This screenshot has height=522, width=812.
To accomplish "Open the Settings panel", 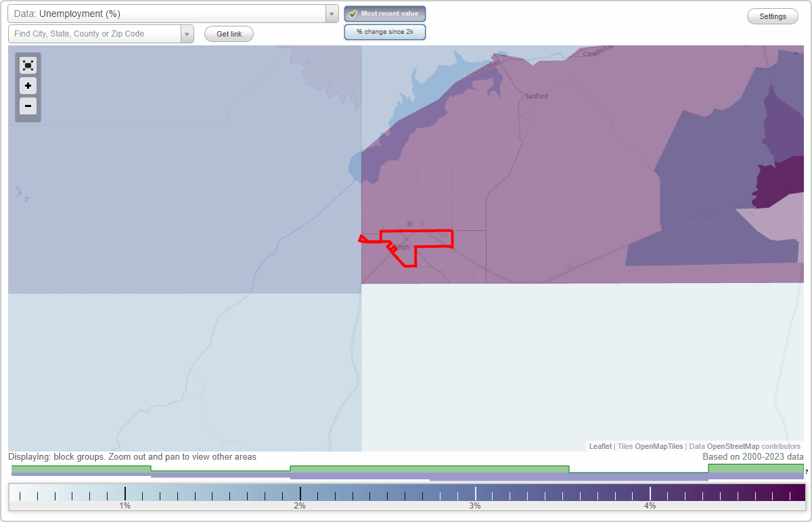I will coord(772,16).
